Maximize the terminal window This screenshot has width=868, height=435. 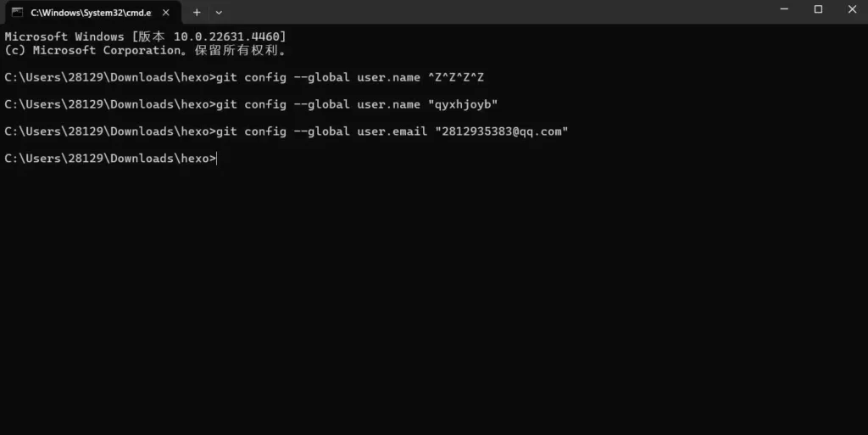click(818, 9)
